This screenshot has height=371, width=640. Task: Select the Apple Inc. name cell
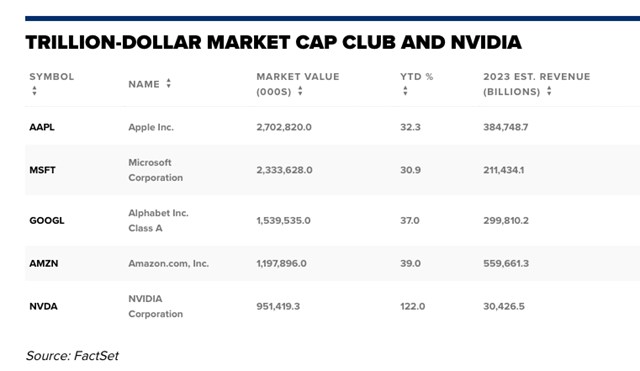151,127
